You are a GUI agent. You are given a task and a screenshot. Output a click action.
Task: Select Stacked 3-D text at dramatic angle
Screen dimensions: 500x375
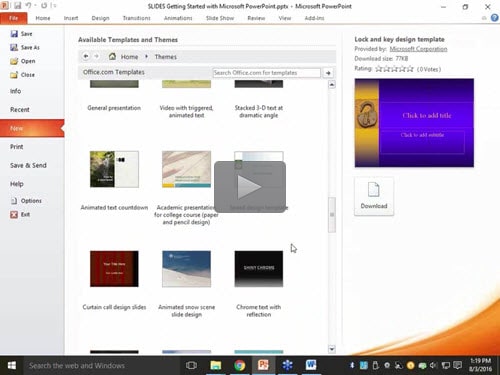click(259, 111)
